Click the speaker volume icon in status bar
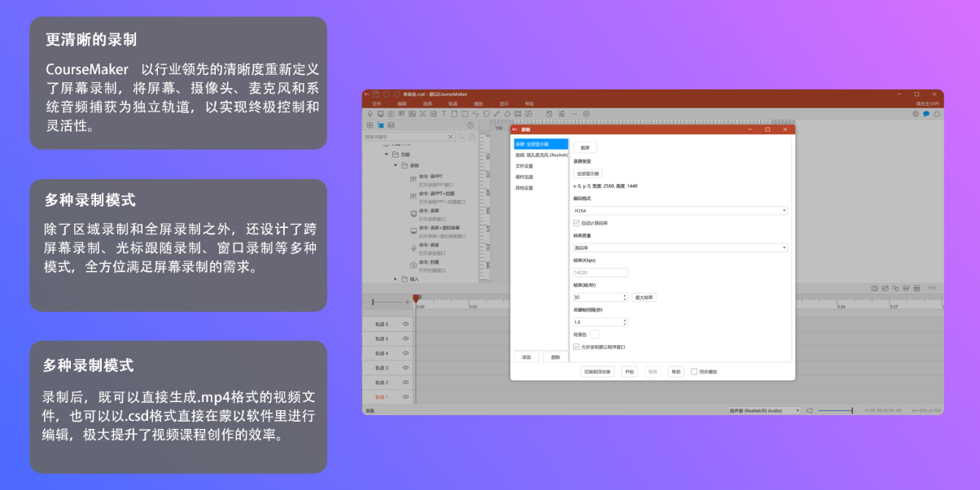 click(x=809, y=411)
